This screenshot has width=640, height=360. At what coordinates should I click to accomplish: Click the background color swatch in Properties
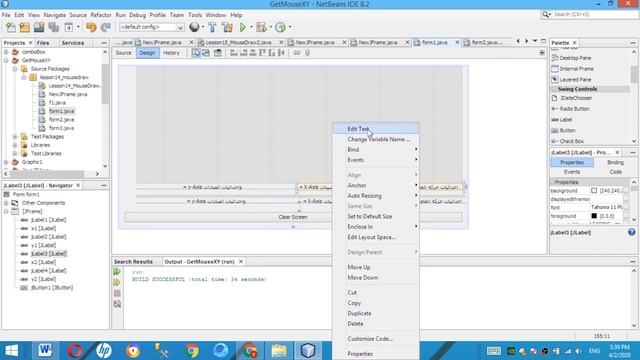594,191
